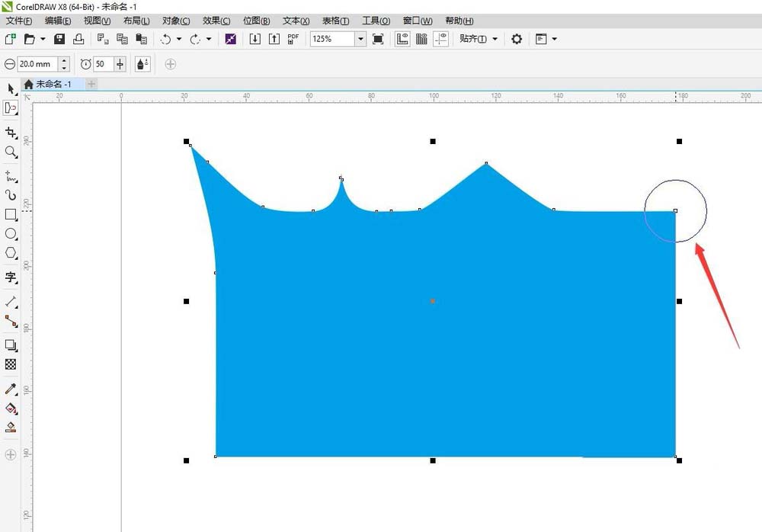Select the Smart Fill tool
Viewport: 762px width, 532px height.
(x=11, y=428)
